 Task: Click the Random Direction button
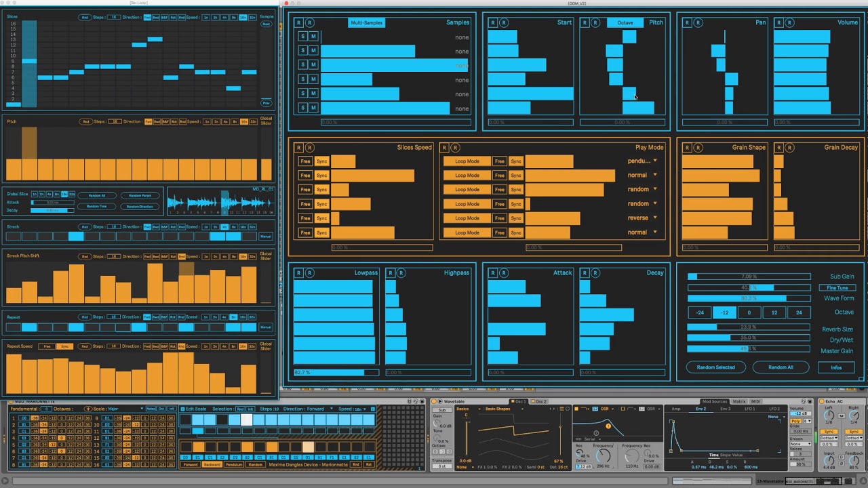140,206
